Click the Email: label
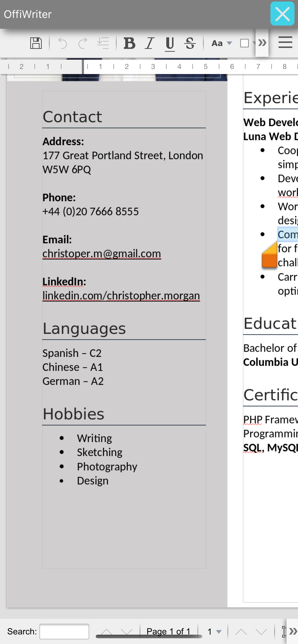This screenshot has height=644, width=298. coord(57,240)
